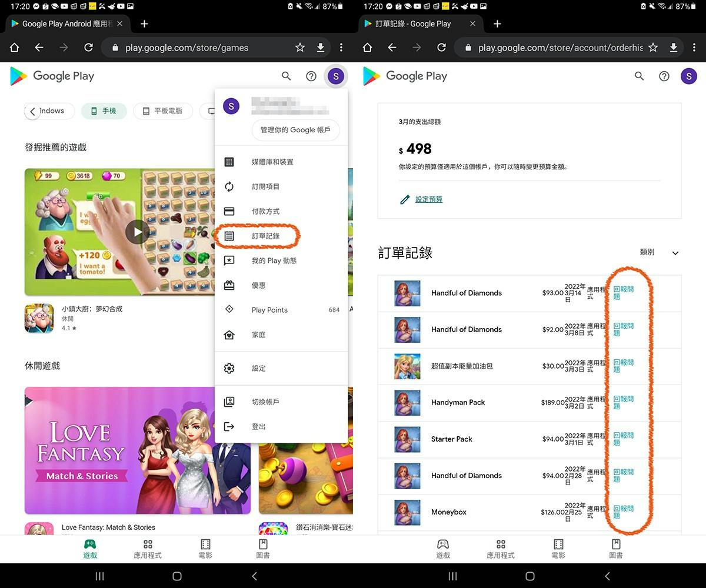Click 回報問題 for $93.00 March 14 order

(623, 293)
